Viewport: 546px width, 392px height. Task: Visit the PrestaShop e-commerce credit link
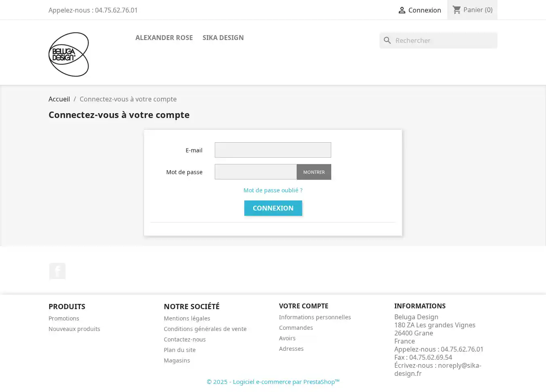coord(273,381)
